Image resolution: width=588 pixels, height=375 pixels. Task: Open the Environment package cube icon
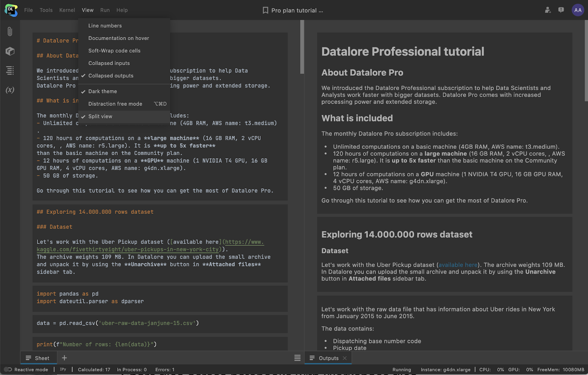(10, 51)
